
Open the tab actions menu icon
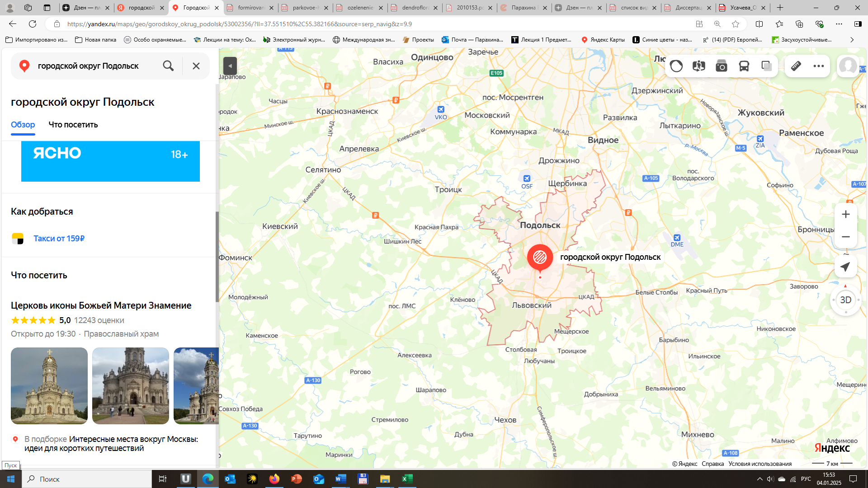tap(47, 8)
